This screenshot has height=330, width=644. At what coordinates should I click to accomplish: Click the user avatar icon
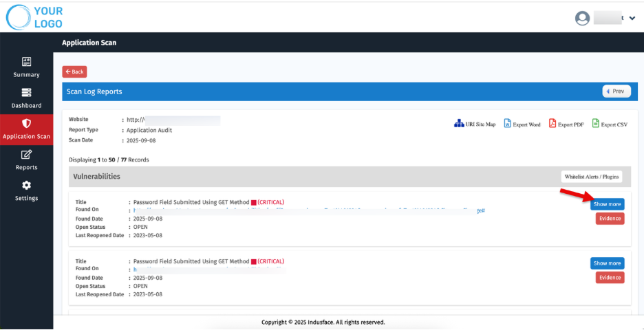point(582,18)
